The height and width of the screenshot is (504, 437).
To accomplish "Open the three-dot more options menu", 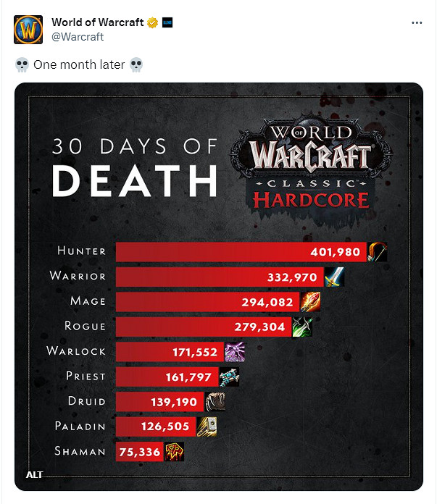I will tap(417, 23).
